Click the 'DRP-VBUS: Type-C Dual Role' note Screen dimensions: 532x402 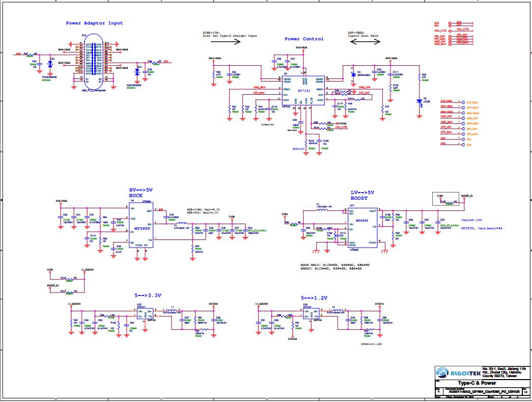pyautogui.click(x=363, y=34)
